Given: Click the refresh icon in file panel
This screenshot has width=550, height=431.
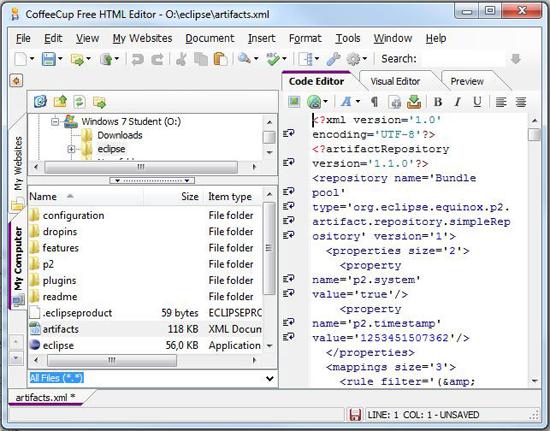Looking at the screenshot, I should 40,102.
